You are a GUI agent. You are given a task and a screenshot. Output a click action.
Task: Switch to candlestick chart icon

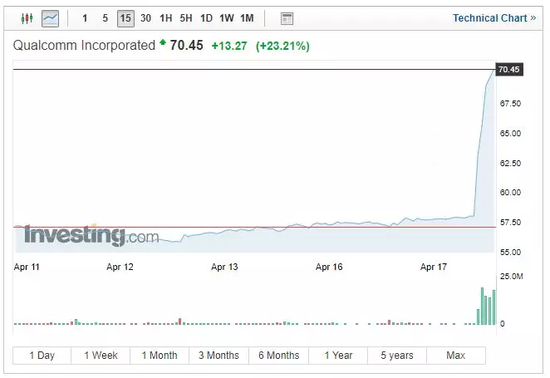pyautogui.click(x=27, y=18)
